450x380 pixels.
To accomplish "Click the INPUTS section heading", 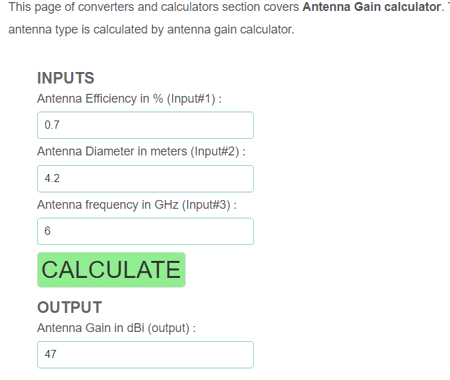I will click(x=66, y=78).
